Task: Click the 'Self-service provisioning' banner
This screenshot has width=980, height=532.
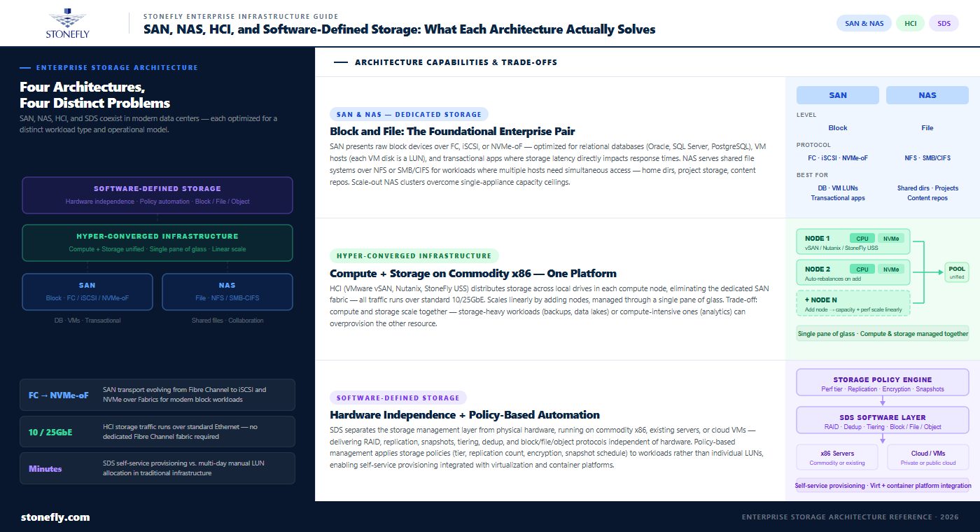Action: [x=883, y=485]
